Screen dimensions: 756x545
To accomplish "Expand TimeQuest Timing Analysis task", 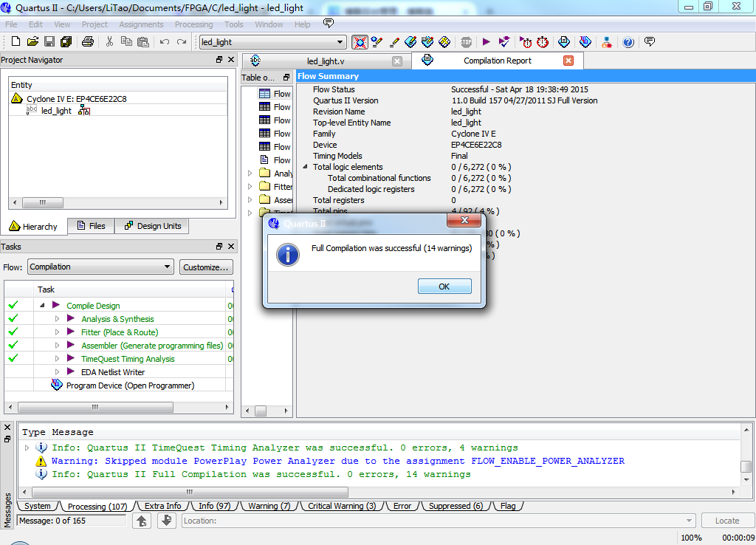I will pos(57,358).
